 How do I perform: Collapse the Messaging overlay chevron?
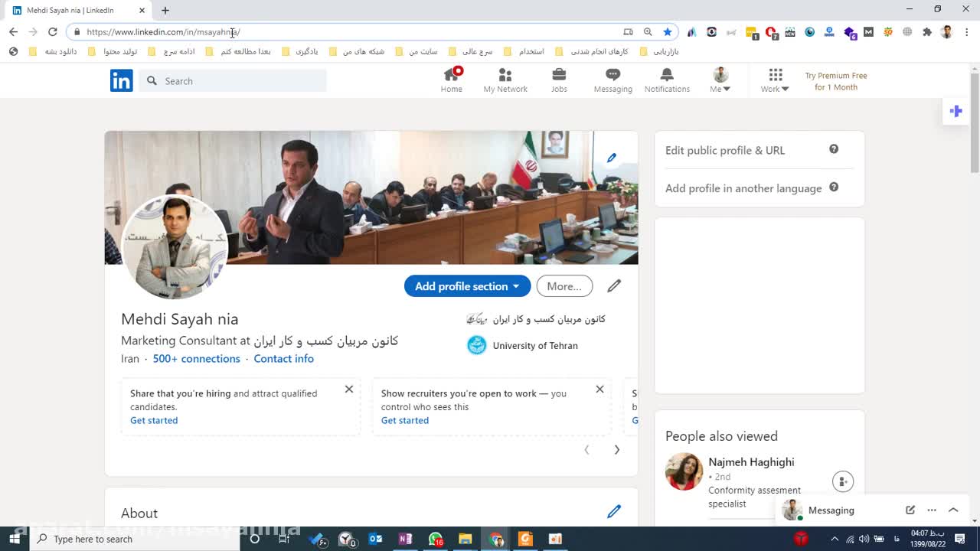(x=953, y=510)
